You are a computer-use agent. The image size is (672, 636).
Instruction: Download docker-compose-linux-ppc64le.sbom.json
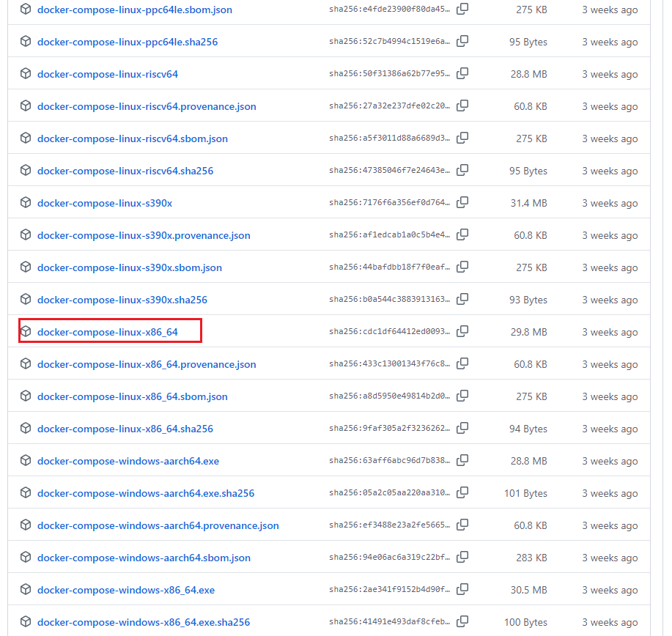(135, 10)
